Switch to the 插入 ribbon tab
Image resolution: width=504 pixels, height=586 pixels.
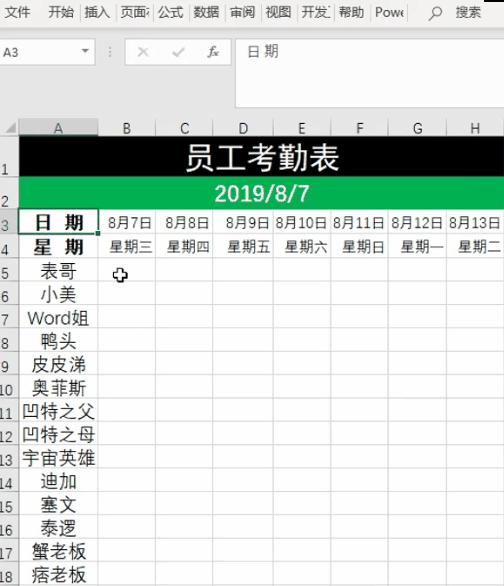click(97, 12)
